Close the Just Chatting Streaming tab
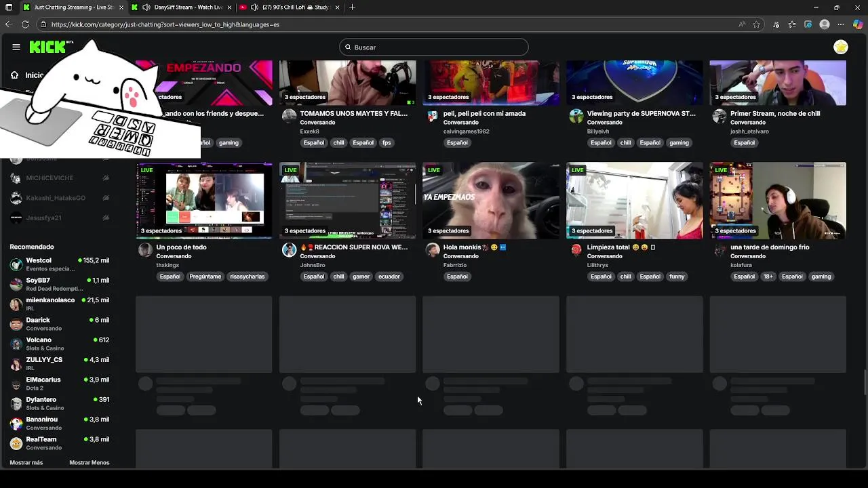This screenshot has width=868, height=488. [x=121, y=7]
